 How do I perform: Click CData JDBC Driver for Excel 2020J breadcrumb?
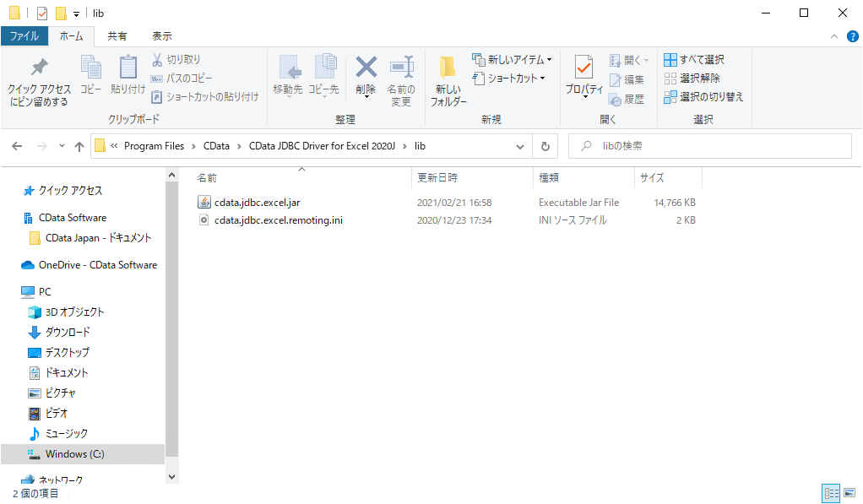(322, 146)
